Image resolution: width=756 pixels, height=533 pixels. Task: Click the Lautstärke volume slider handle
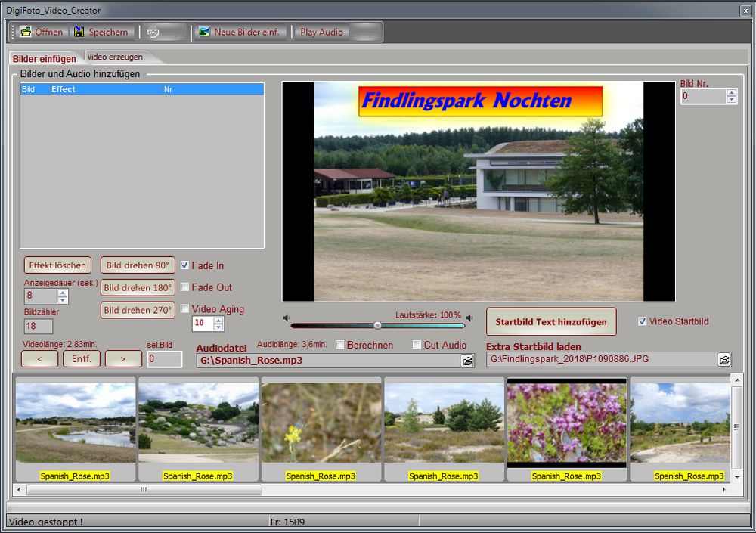coord(377,325)
